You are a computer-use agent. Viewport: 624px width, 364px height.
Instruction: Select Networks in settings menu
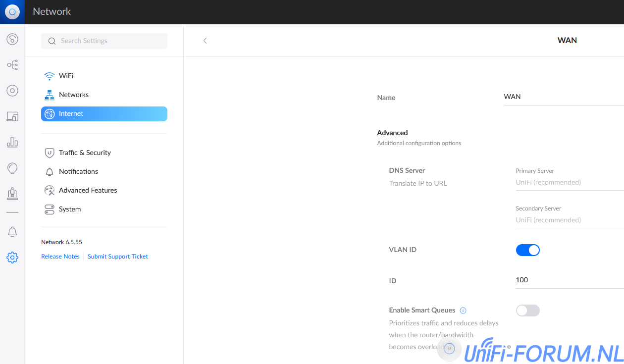point(73,95)
